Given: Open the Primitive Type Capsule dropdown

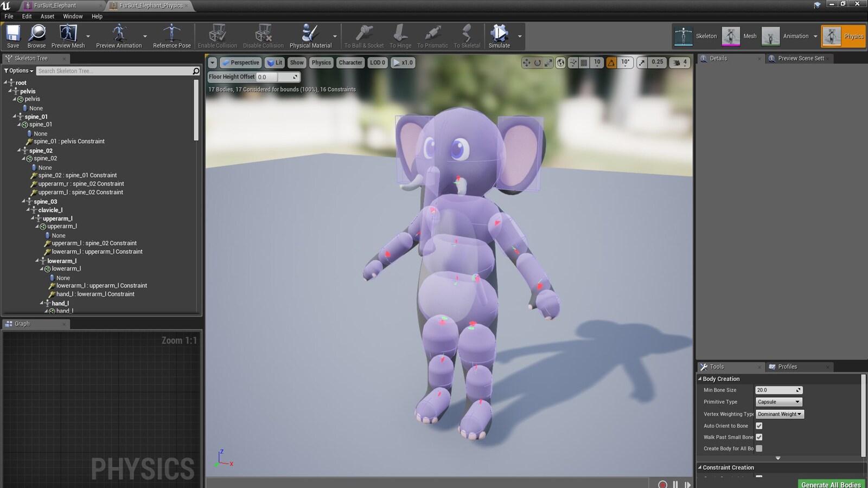Looking at the screenshot, I should (x=778, y=402).
